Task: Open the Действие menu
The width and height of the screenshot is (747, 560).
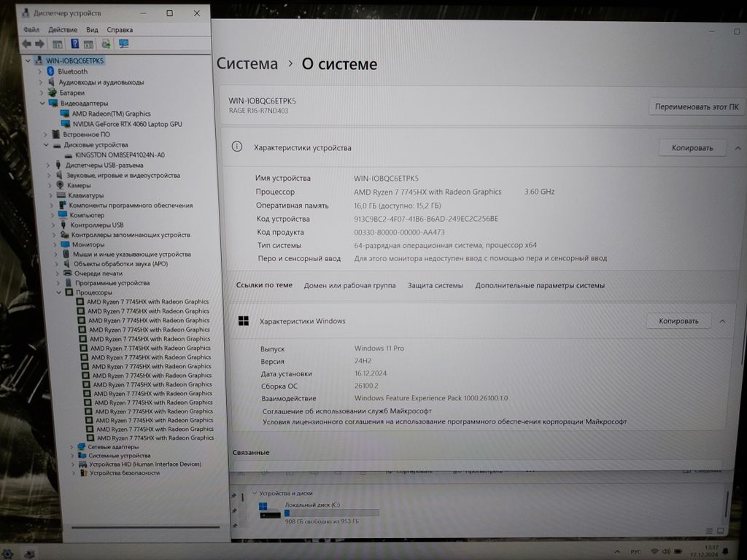Action: (x=63, y=30)
